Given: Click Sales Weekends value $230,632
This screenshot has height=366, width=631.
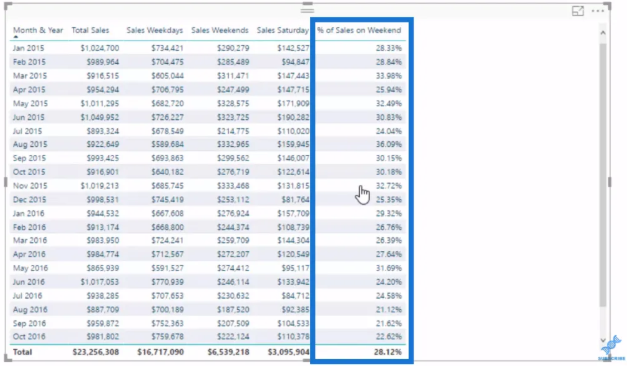Looking at the screenshot, I should 233,296.
